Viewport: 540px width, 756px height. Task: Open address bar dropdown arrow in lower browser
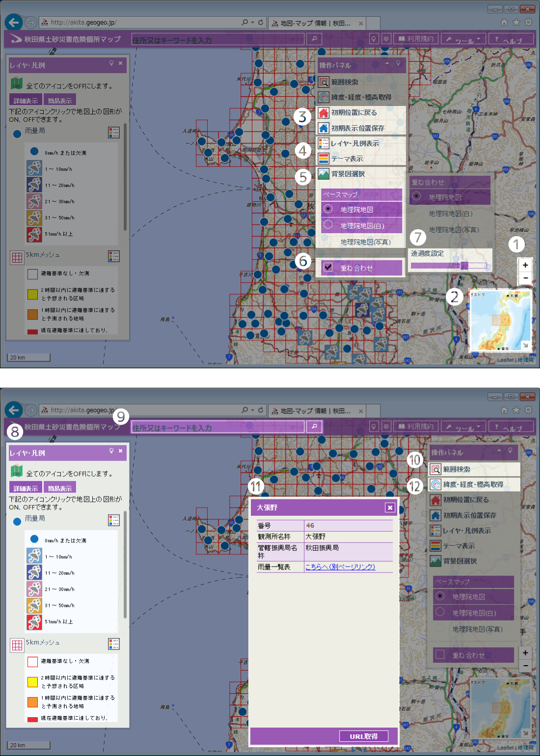pyautogui.click(x=253, y=410)
